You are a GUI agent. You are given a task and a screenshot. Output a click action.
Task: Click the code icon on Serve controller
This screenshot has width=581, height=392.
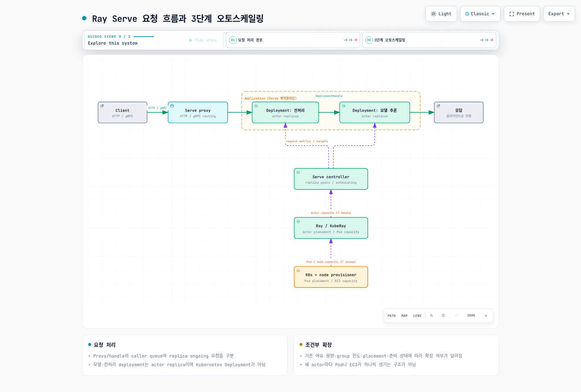(298, 172)
